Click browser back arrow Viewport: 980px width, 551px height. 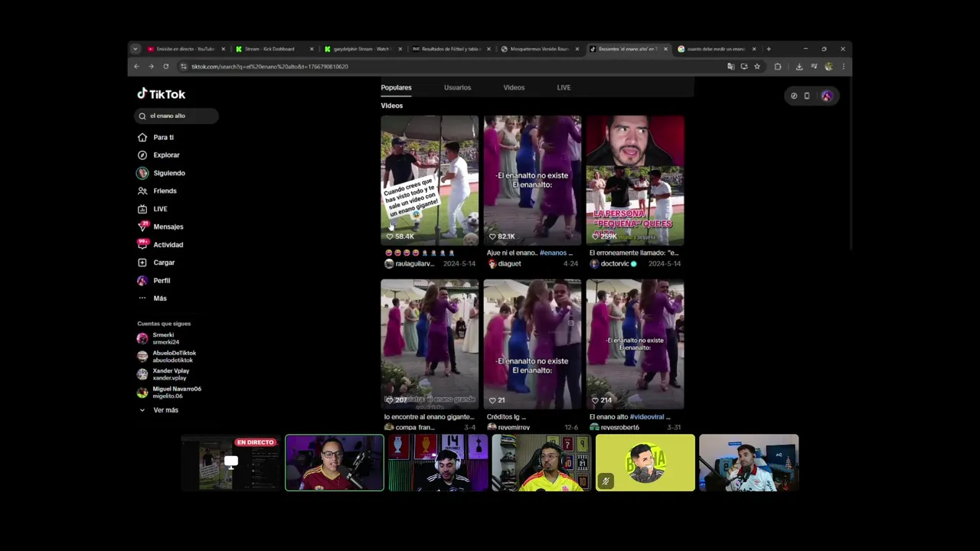tap(136, 67)
